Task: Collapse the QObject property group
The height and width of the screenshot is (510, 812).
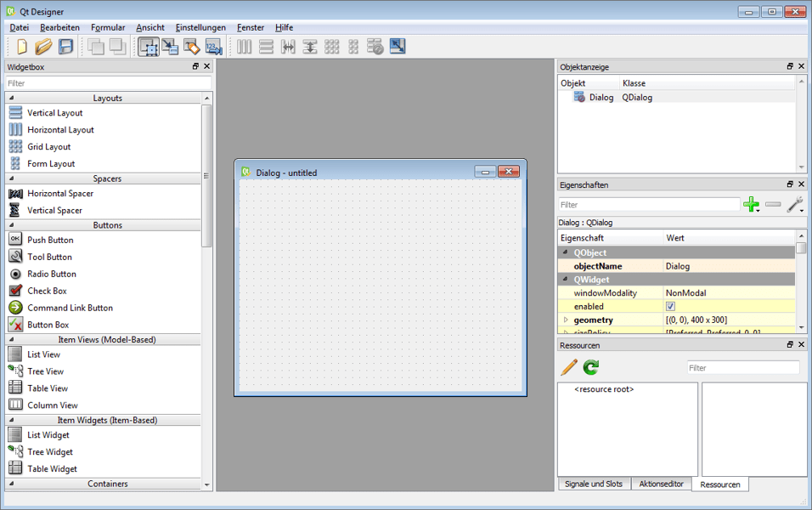Action: click(x=566, y=252)
